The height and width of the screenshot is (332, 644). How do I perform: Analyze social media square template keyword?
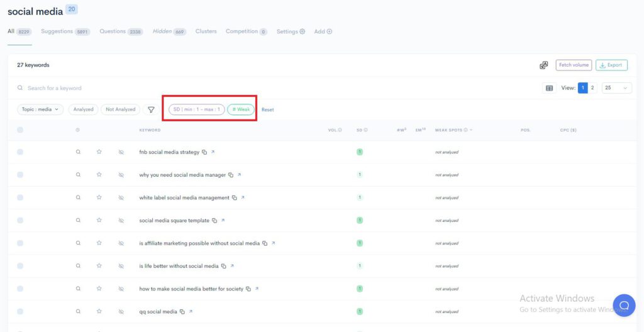pyautogui.click(x=78, y=220)
